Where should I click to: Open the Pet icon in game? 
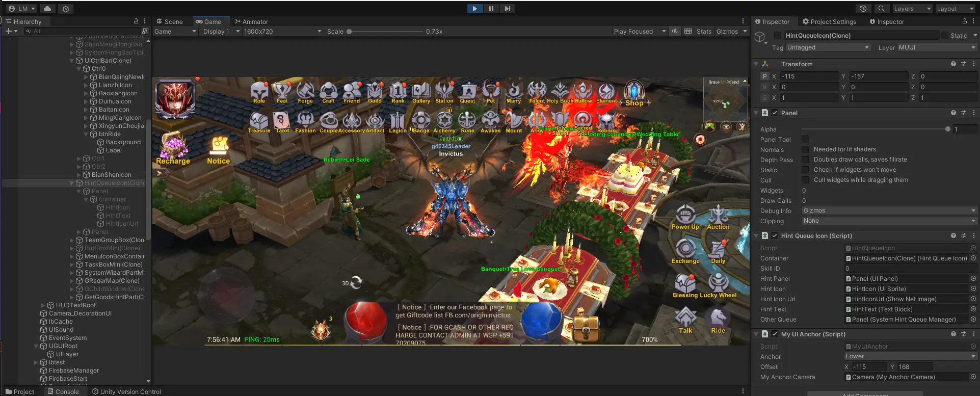click(491, 93)
